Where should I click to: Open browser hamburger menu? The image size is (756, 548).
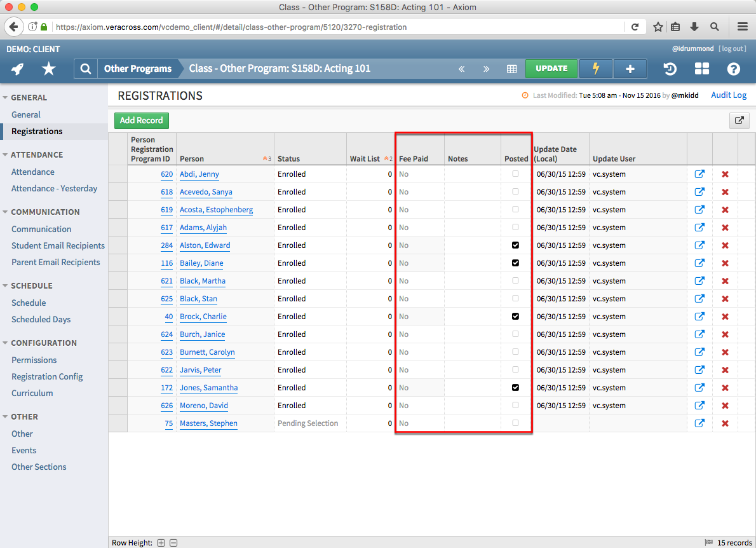click(x=743, y=27)
